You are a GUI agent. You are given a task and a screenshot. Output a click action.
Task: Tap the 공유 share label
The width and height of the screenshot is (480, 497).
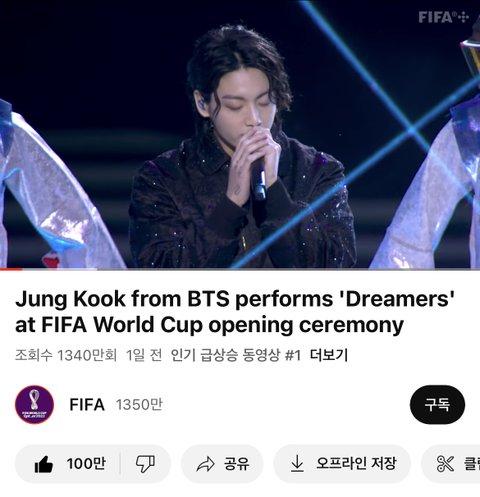pyautogui.click(x=237, y=464)
